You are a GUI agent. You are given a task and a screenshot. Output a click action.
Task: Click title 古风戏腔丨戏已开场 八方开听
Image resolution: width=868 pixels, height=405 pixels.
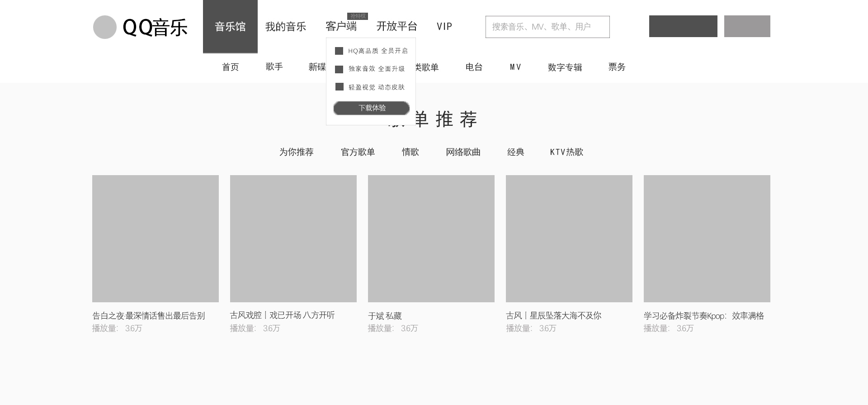click(283, 315)
